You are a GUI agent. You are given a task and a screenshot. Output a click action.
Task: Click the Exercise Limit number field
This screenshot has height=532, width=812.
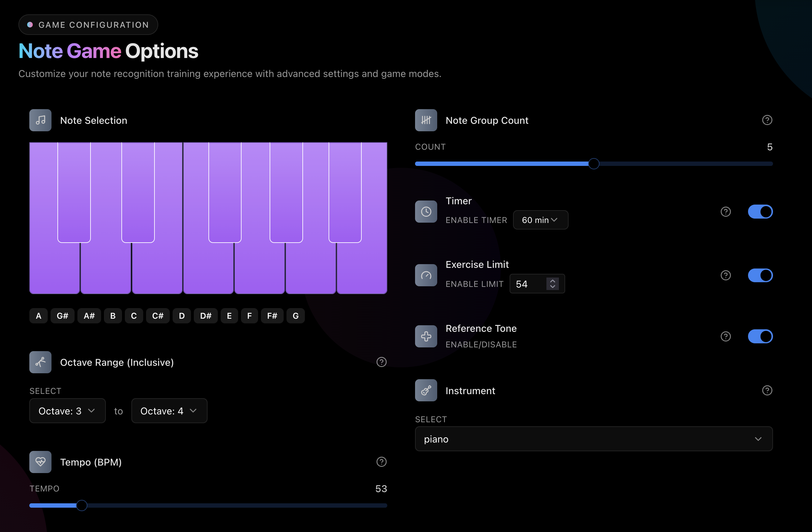[529, 284]
